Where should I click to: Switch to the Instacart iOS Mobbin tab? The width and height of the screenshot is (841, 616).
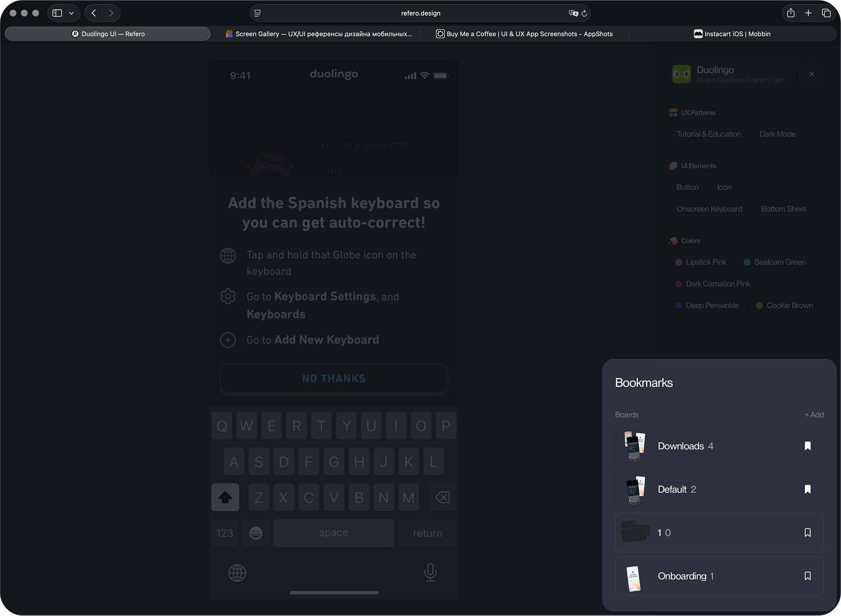732,34
